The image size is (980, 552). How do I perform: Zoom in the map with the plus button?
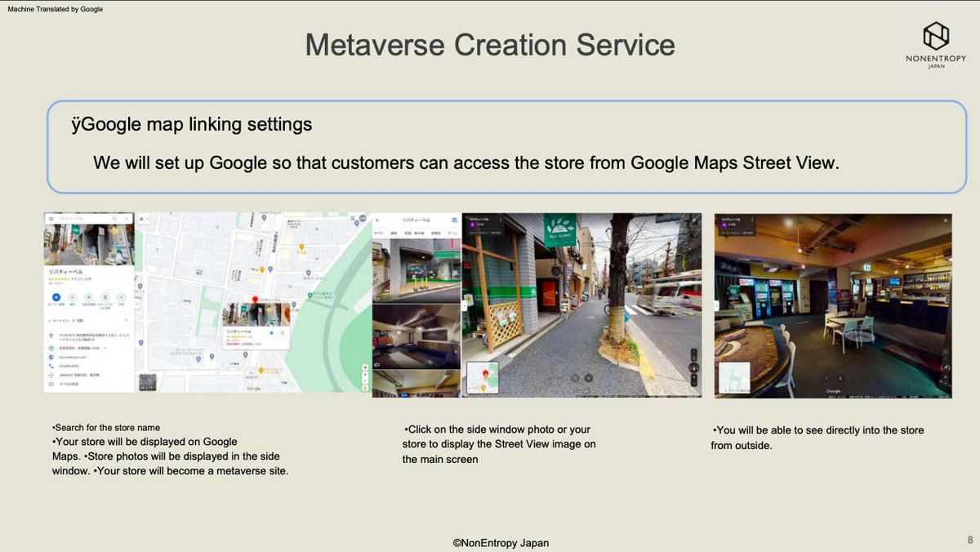click(365, 374)
